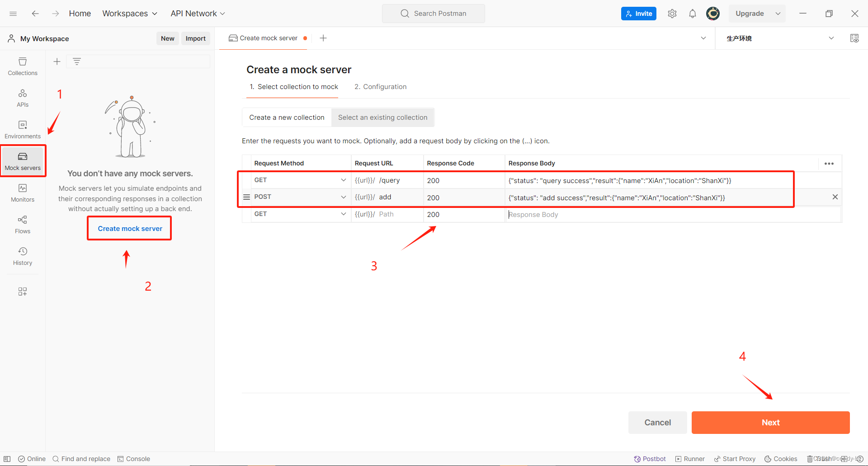Open Console in the status bar
The height and width of the screenshot is (466, 868).
[x=134, y=459]
